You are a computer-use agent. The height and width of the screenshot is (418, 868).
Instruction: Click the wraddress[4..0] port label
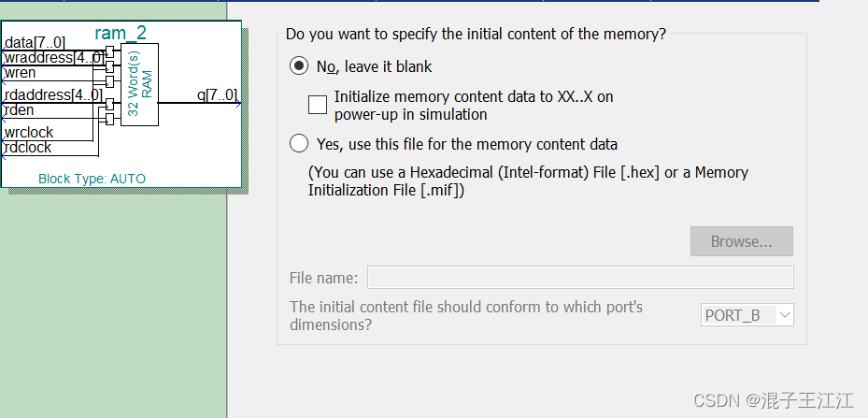[x=53, y=58]
